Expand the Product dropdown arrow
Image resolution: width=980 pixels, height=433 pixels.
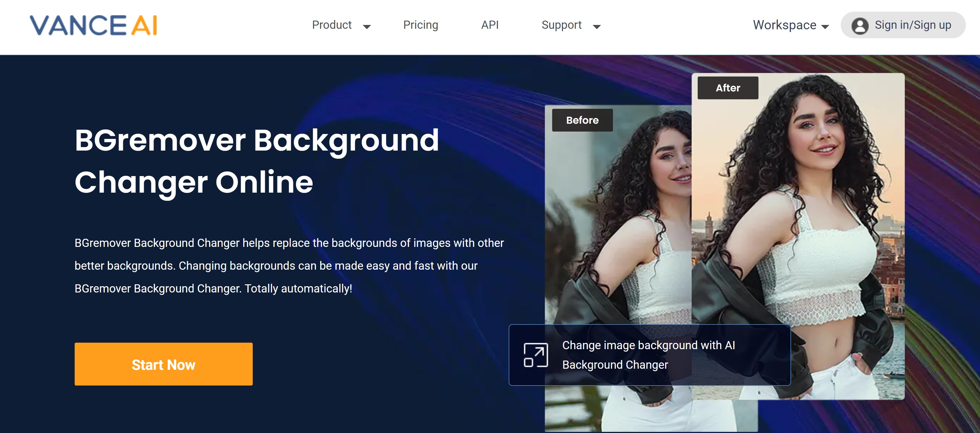click(367, 27)
